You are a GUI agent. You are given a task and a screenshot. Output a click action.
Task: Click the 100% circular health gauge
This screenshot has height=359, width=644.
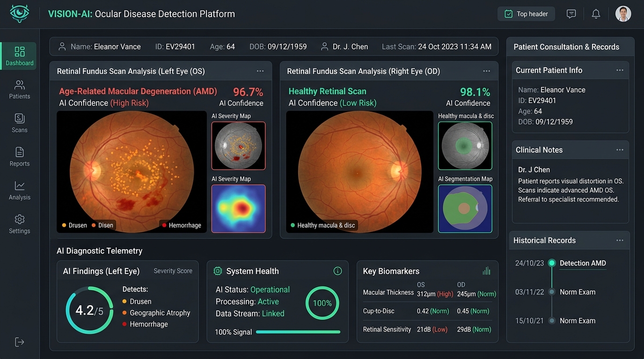[322, 303]
